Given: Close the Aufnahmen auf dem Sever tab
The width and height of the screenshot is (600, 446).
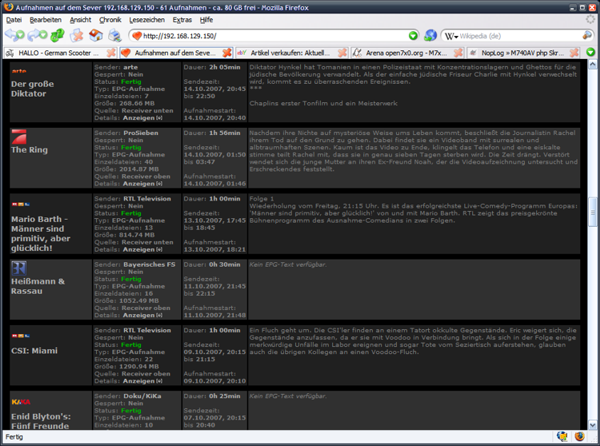Looking at the screenshot, I should [x=227, y=53].
